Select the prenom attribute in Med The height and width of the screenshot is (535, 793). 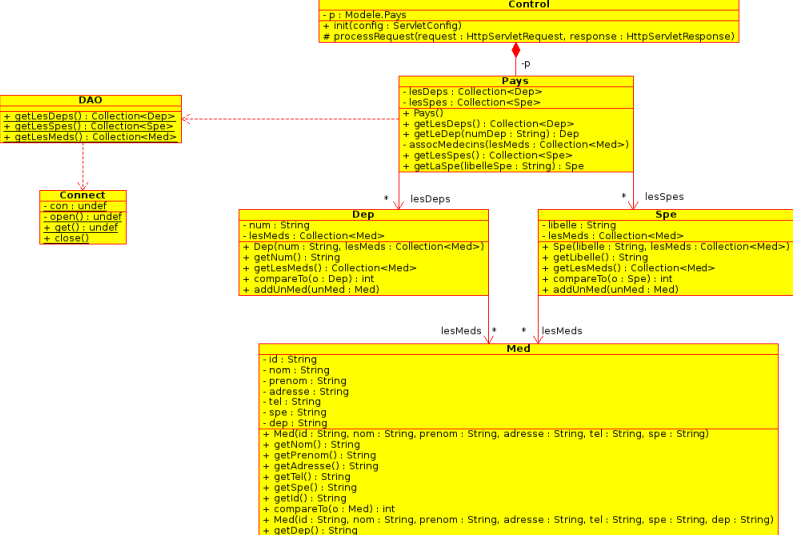(304, 381)
